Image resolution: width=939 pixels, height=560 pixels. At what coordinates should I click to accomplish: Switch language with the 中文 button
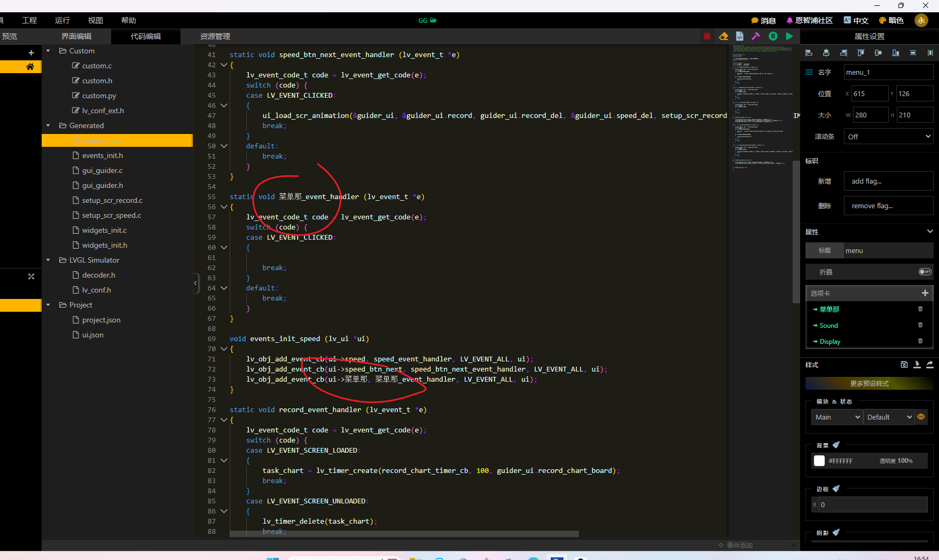[856, 20]
